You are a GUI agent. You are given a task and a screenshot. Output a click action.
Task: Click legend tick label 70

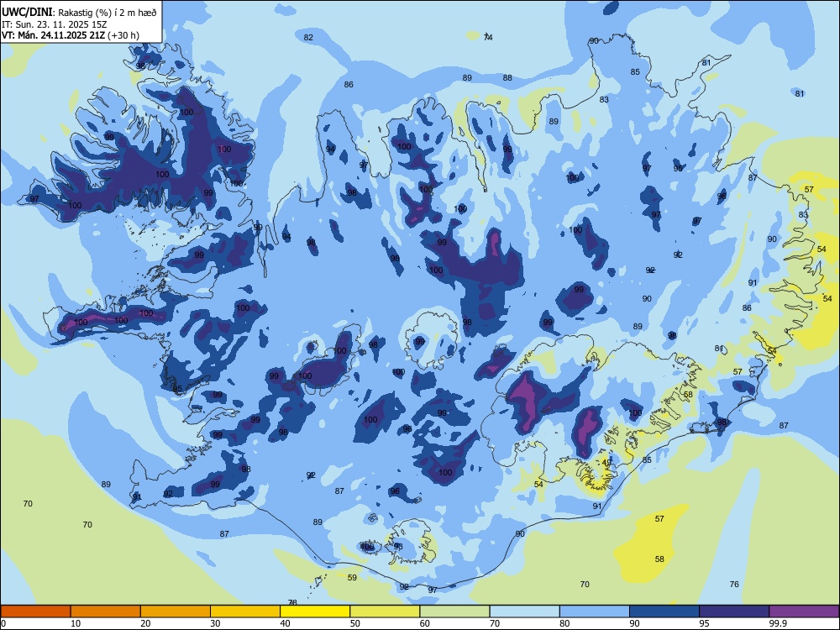(495, 623)
